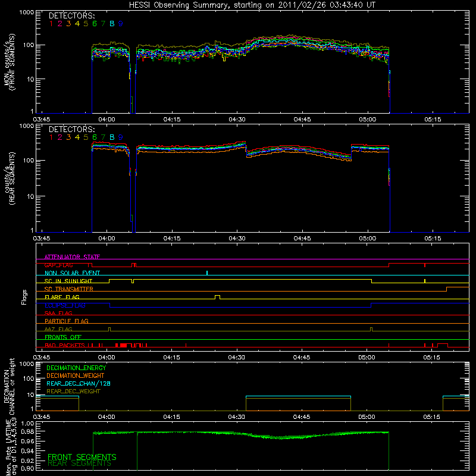Screen dimensions: 476x476
Task: Click the 'Mon. Rate LIVETIME' axis title
Action: click(x=10, y=447)
